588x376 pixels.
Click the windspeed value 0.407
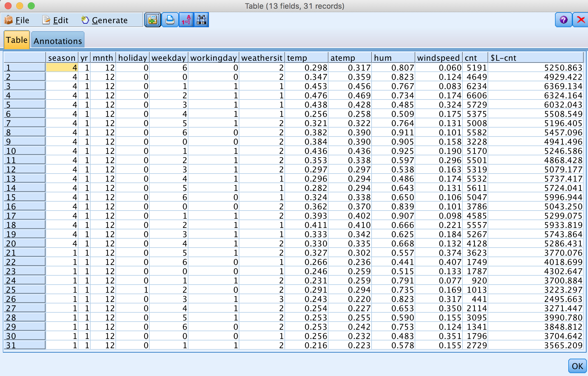pos(450,262)
